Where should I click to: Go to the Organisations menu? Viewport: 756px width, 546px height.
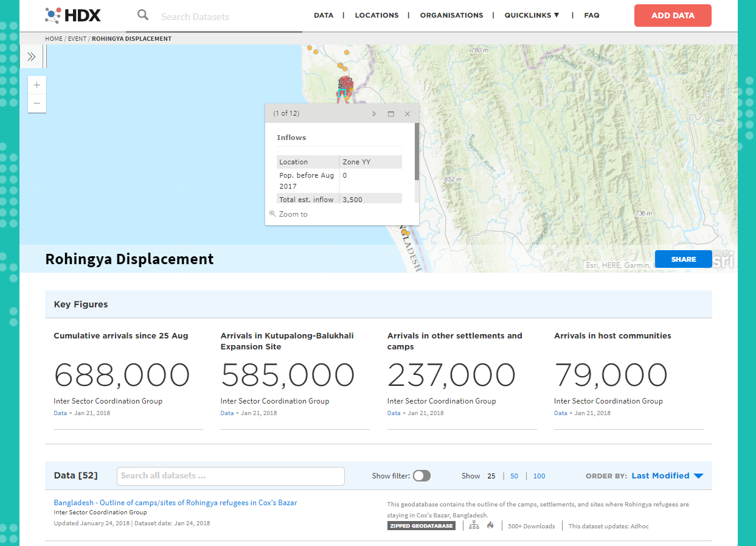(x=451, y=15)
